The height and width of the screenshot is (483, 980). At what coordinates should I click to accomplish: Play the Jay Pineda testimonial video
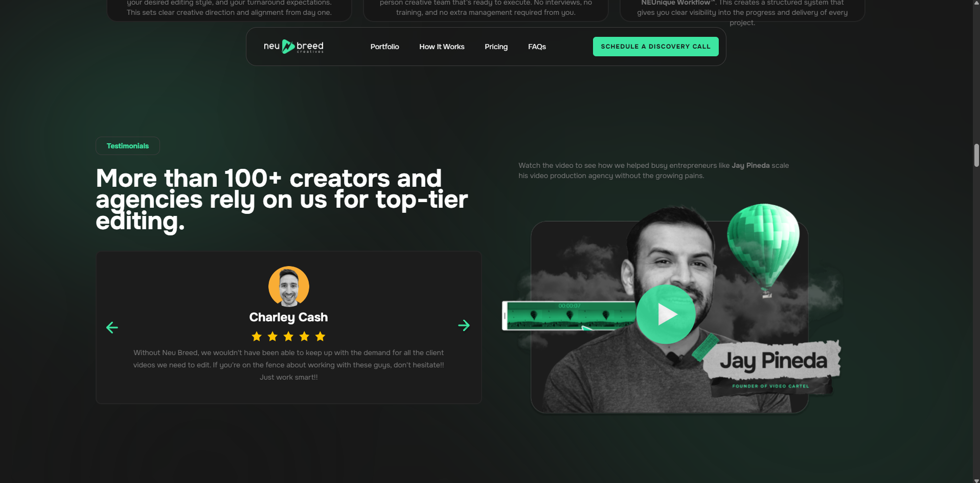(666, 314)
